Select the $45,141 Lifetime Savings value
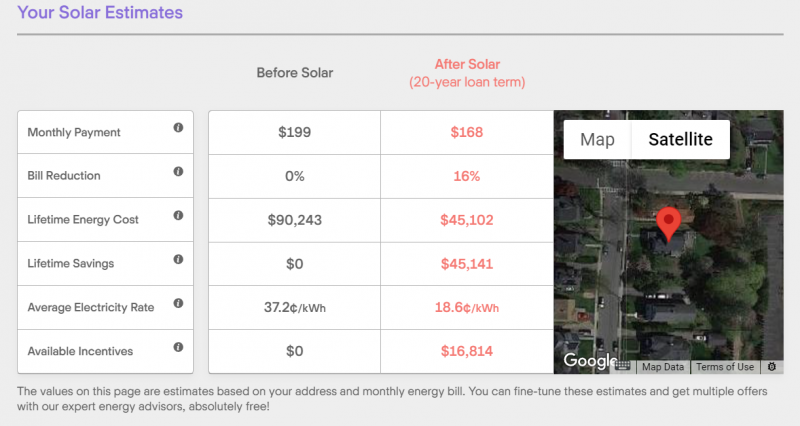Viewport: 800px width, 426px height. click(466, 264)
